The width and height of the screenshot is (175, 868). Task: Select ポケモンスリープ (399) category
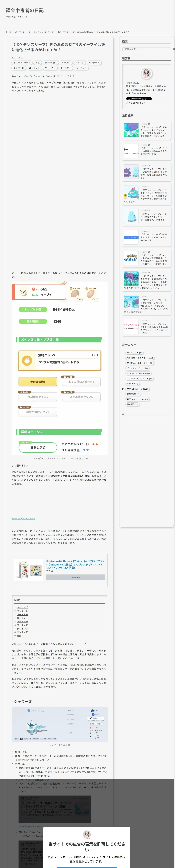click(137, 389)
